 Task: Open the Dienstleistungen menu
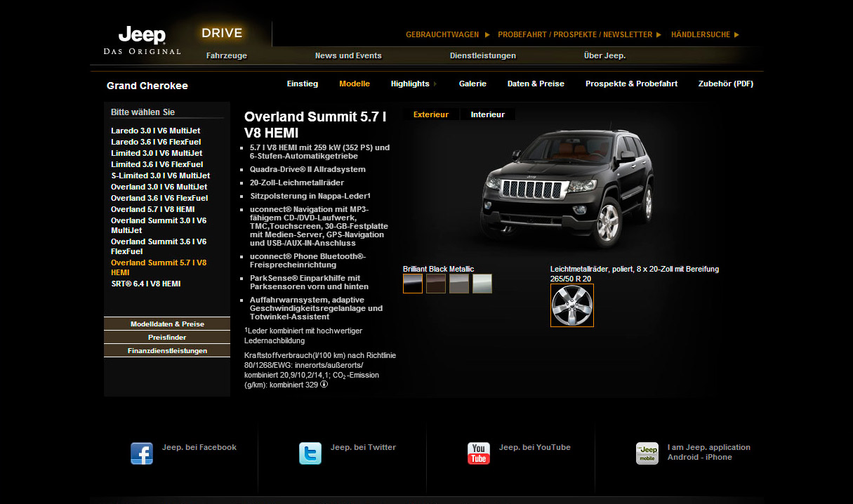[x=482, y=55]
